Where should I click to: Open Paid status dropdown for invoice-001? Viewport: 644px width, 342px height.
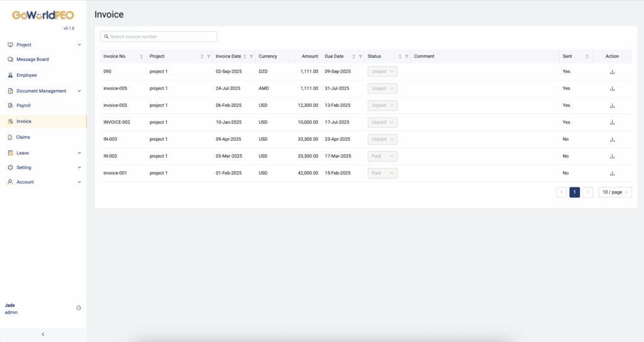click(x=382, y=173)
